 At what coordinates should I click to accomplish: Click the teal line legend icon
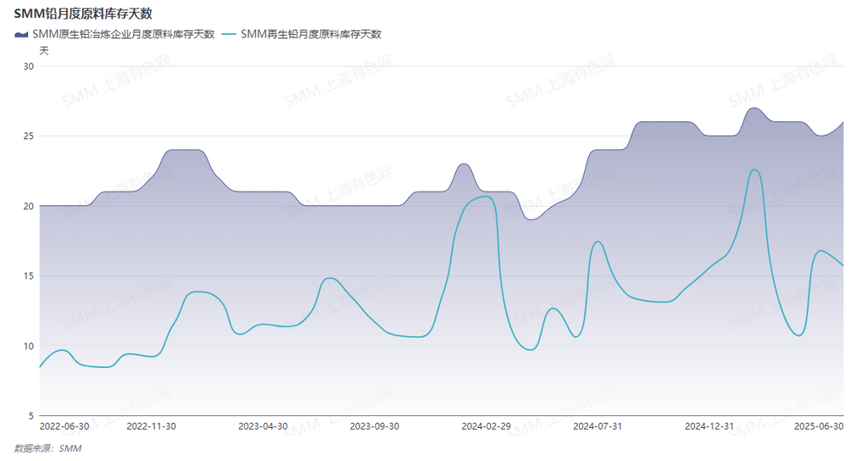point(229,34)
